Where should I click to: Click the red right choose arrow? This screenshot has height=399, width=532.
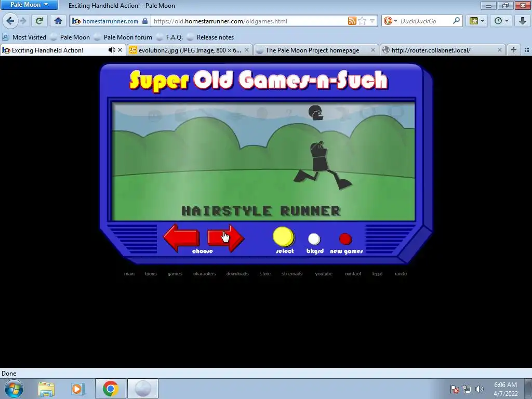pyautogui.click(x=226, y=238)
